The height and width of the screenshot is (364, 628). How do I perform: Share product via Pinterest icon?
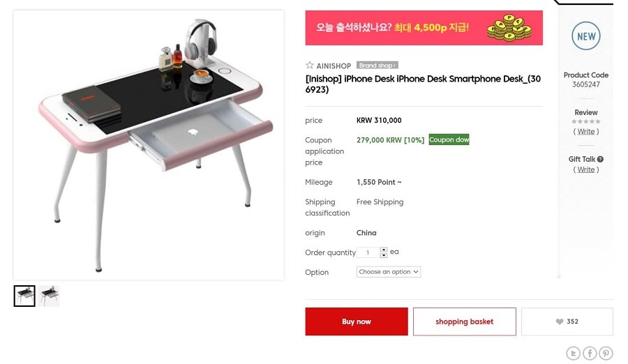click(x=606, y=353)
